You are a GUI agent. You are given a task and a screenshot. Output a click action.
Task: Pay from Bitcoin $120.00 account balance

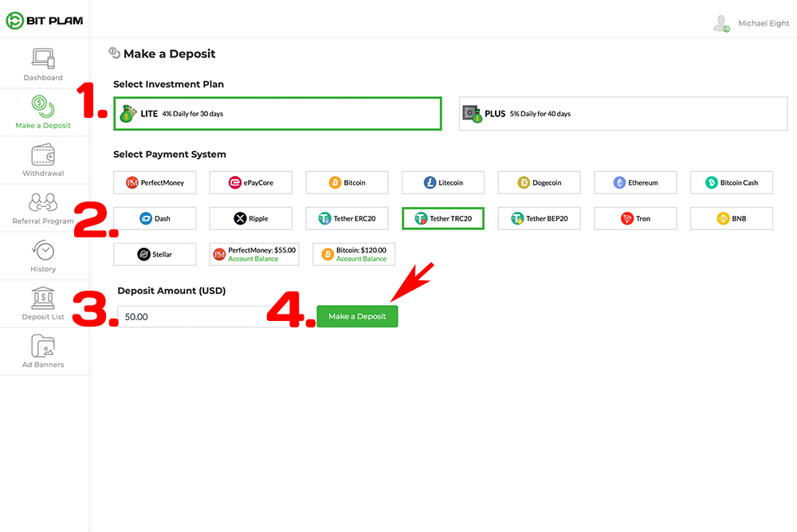(x=354, y=254)
